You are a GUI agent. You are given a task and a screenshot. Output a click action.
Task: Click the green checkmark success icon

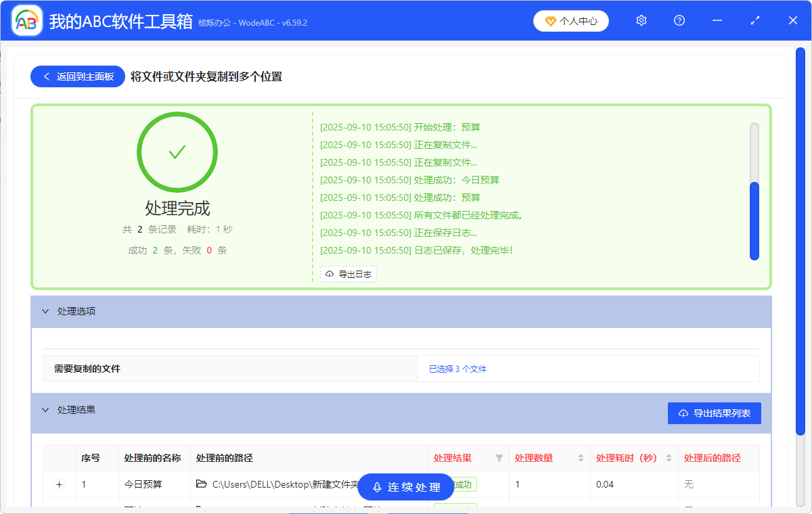click(x=177, y=152)
